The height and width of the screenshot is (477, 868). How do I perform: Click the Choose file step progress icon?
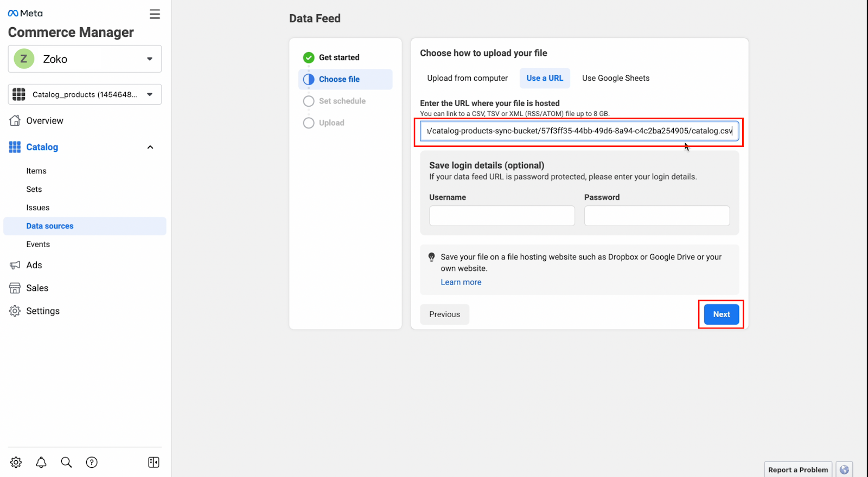point(309,79)
